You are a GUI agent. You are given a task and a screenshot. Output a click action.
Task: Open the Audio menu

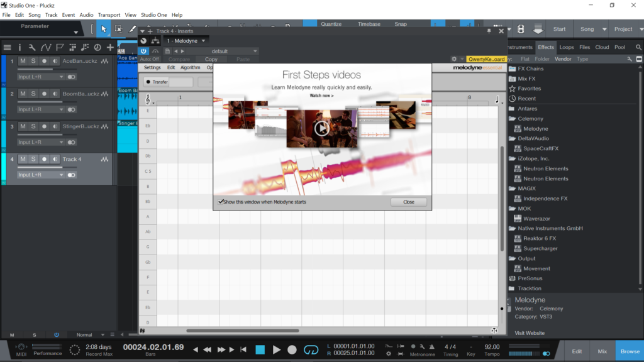point(86,15)
